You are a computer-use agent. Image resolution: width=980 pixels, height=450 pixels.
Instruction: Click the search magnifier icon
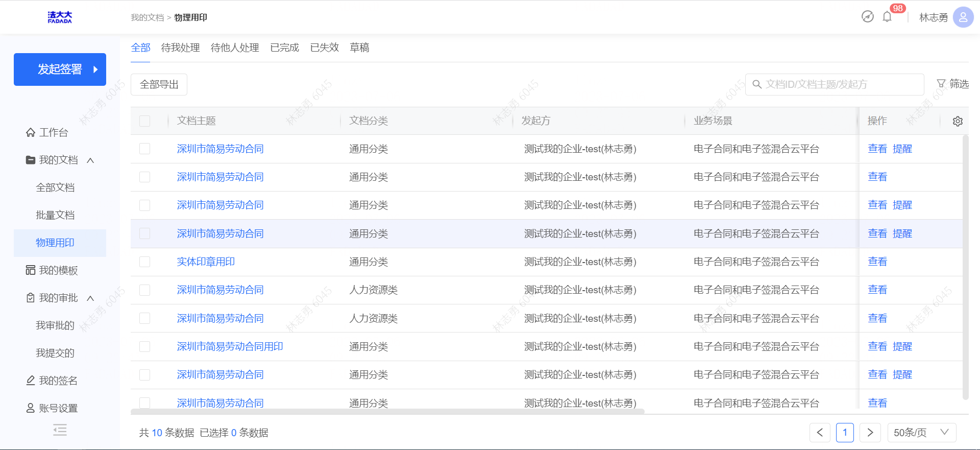point(757,84)
